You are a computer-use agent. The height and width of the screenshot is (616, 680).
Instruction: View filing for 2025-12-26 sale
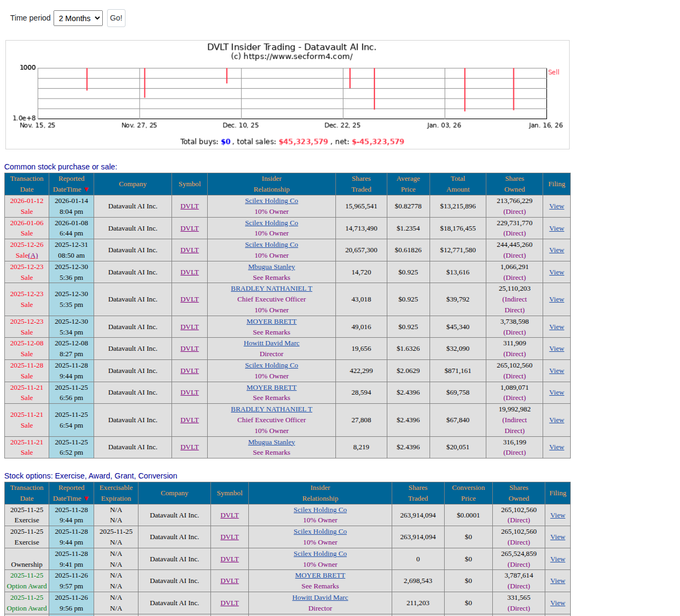click(x=557, y=250)
